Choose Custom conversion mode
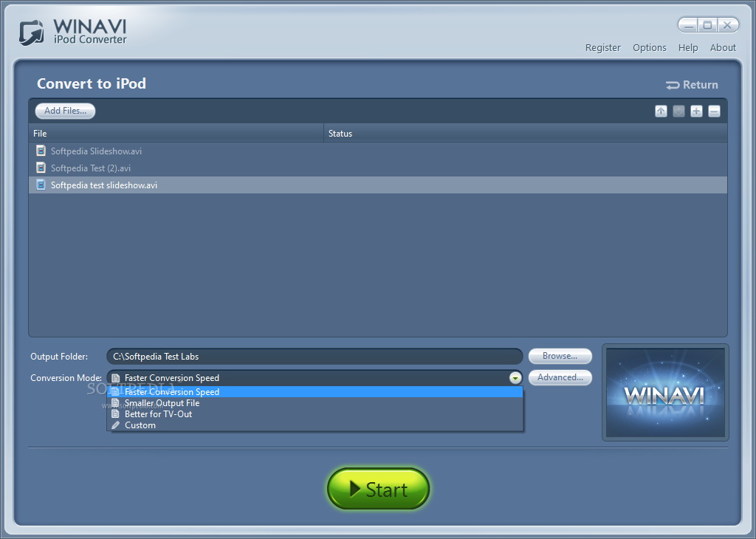 point(315,425)
